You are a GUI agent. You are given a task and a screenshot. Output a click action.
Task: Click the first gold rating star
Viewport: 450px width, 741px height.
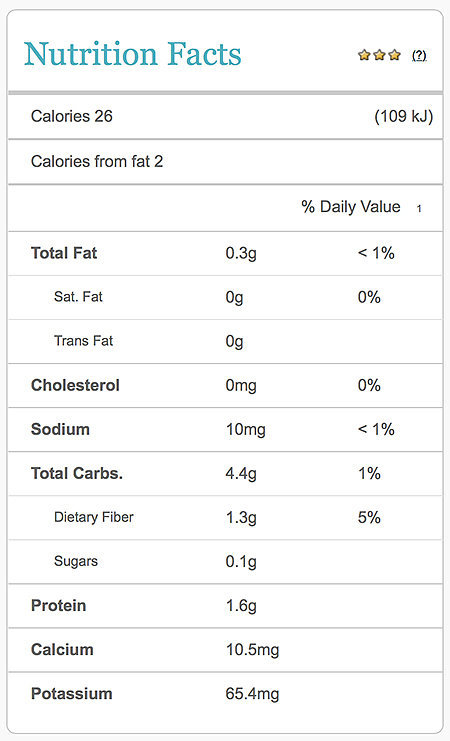(x=363, y=55)
